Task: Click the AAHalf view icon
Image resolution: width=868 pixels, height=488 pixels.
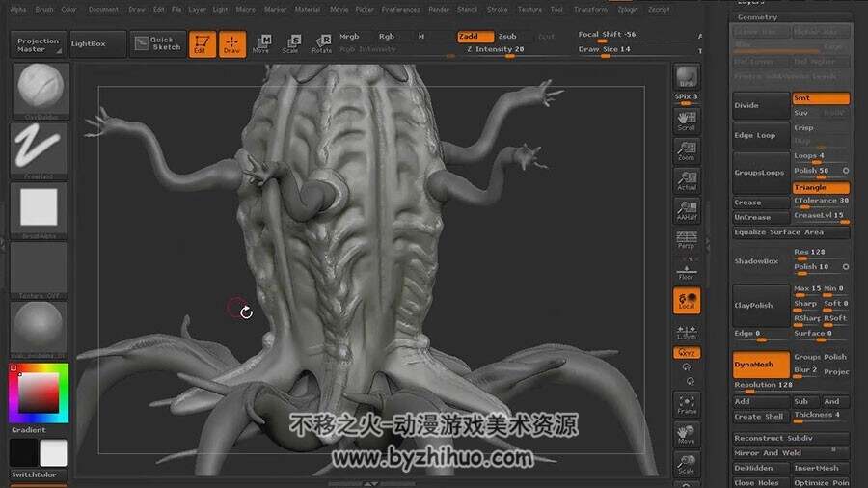Action: pos(687,210)
